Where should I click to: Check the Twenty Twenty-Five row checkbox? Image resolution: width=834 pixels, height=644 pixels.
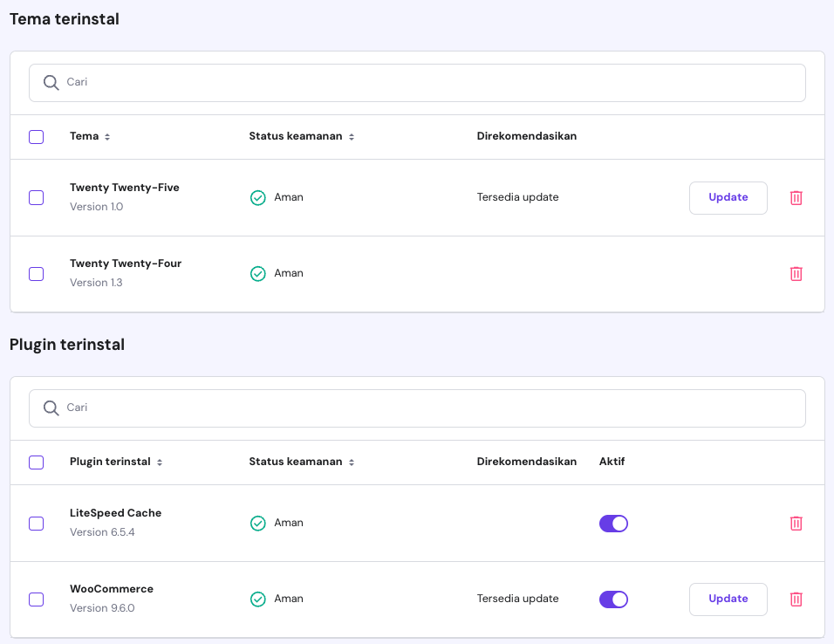coord(36,197)
